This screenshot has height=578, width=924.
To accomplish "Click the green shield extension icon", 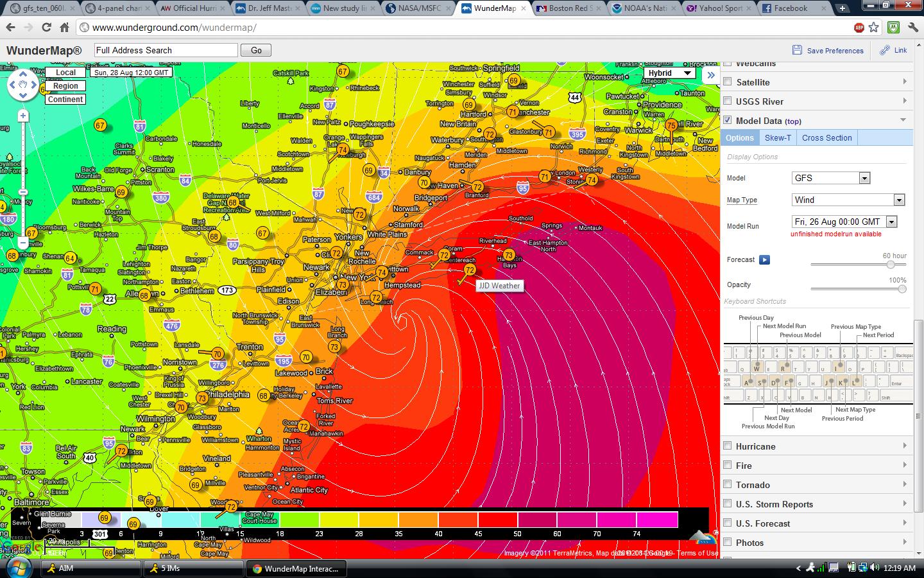I will coord(893,28).
